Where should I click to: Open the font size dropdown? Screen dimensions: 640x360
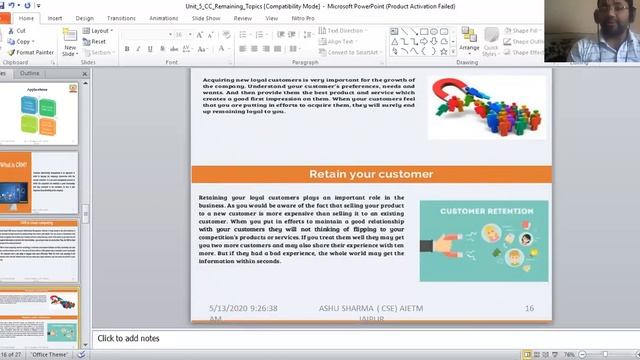(x=190, y=35)
